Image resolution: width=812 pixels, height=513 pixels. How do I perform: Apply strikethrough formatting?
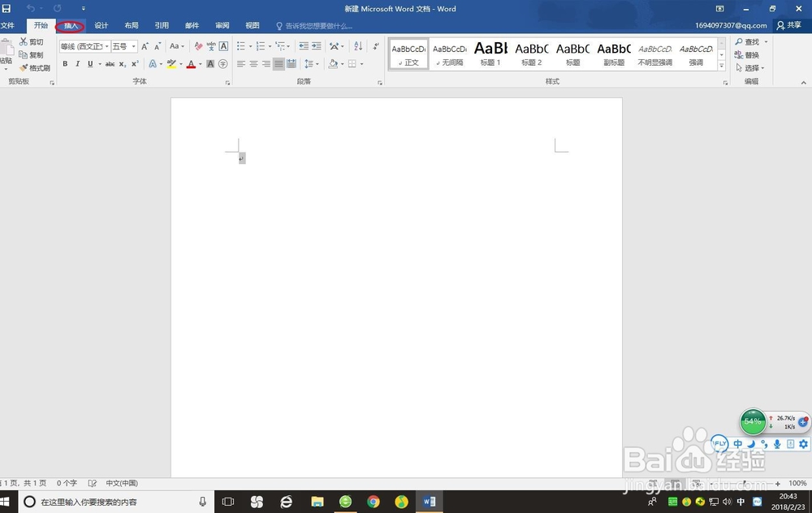coord(110,64)
